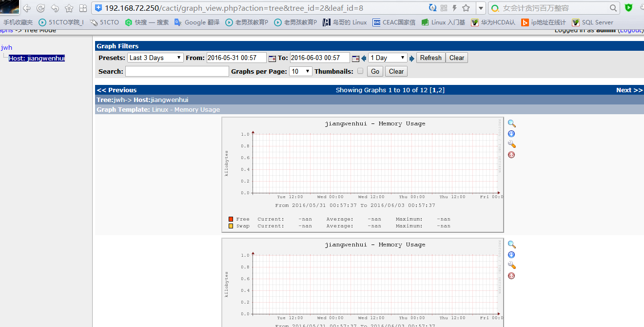Open the 51CTO bookmark

click(x=104, y=22)
